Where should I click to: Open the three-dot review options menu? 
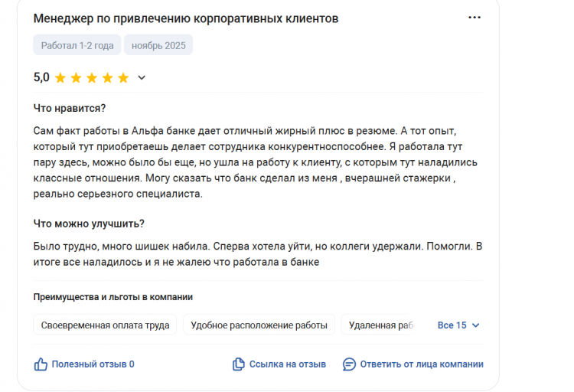coord(475,18)
